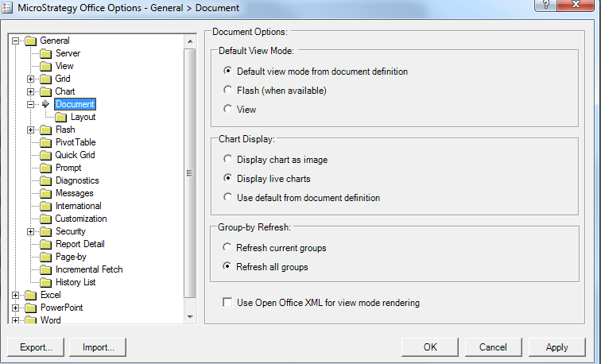Click the Messages folder icon
601x364 pixels.
[45, 193]
